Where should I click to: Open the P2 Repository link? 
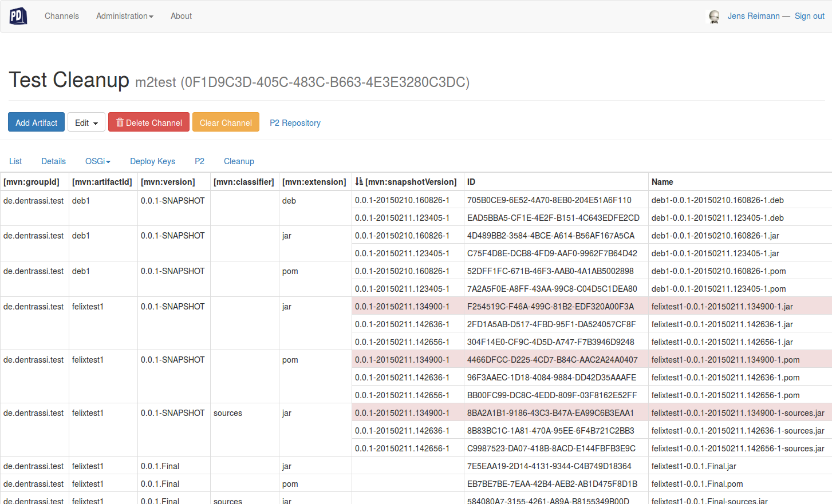(295, 122)
